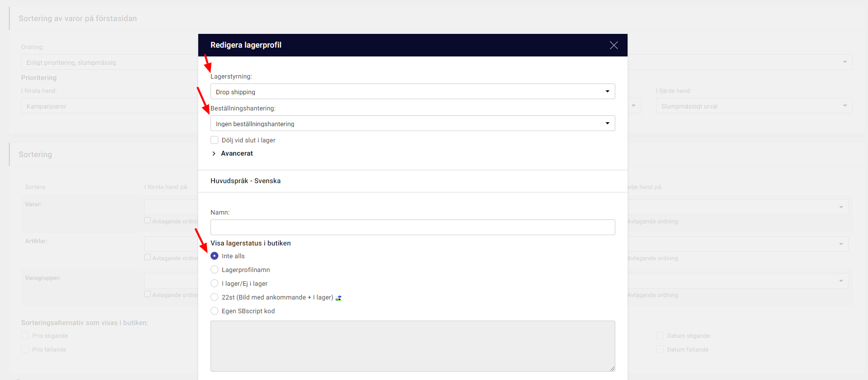Open the Lagerstyrning Drop shipping dropdown
Viewport: 868px width, 380px height.
tap(413, 91)
